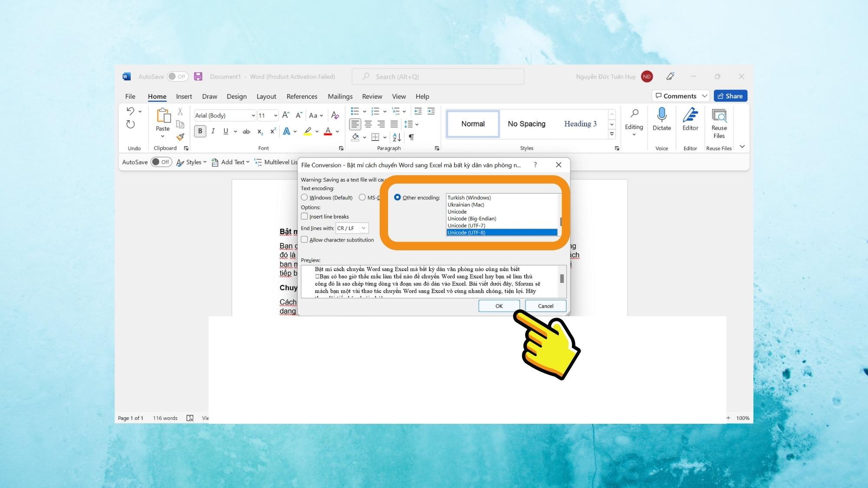Click the Italic formatting icon

[212, 131]
